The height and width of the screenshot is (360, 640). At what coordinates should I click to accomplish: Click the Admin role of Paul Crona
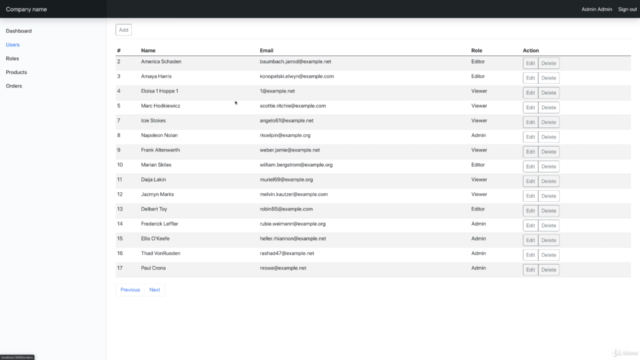coord(478,268)
